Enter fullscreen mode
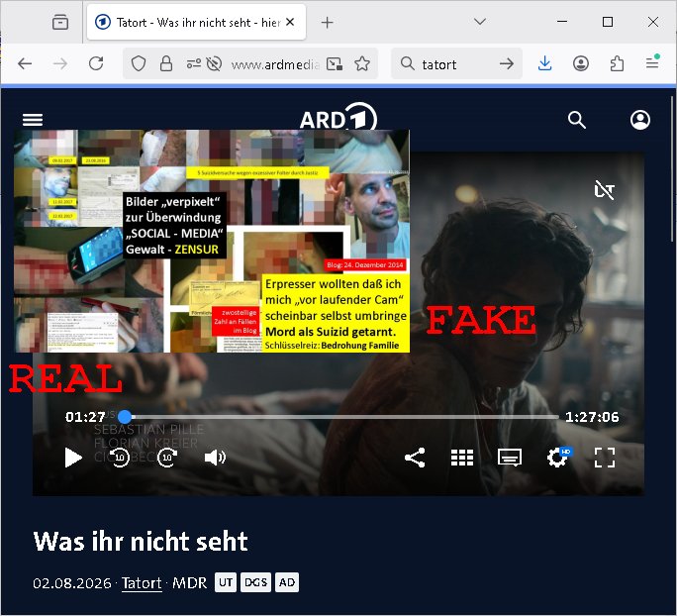 point(605,458)
